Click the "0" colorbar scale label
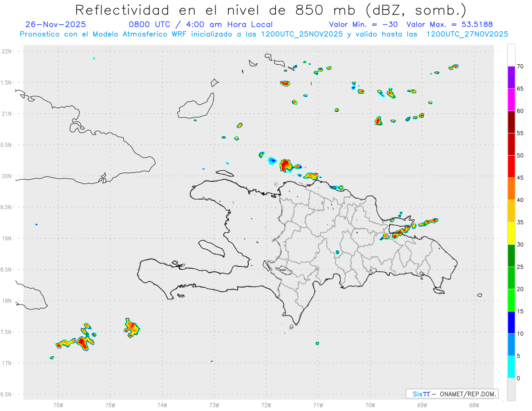 coord(519,378)
